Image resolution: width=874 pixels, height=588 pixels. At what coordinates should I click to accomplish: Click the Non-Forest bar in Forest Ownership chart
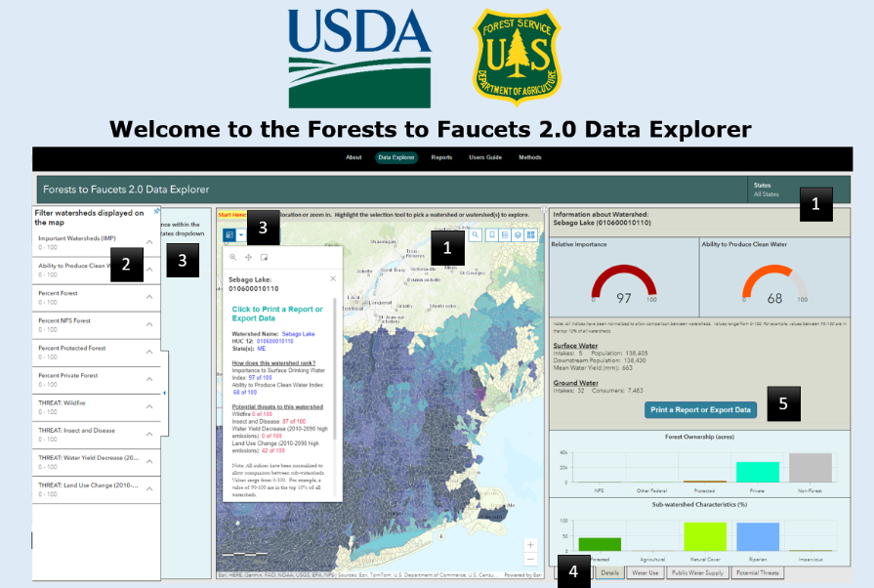tap(811, 468)
